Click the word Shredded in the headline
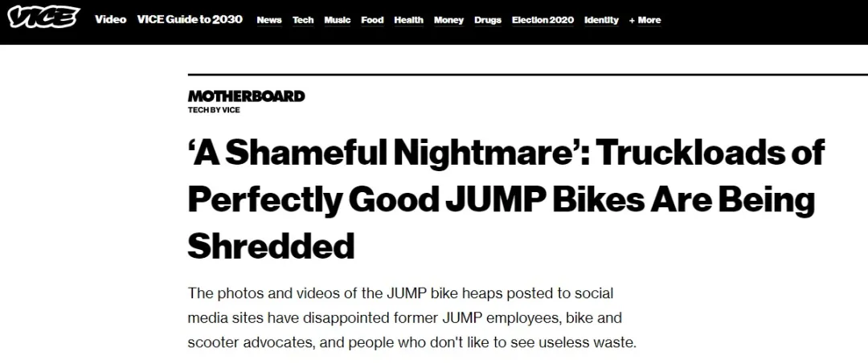The height and width of the screenshot is (364, 868). pyautogui.click(x=271, y=246)
